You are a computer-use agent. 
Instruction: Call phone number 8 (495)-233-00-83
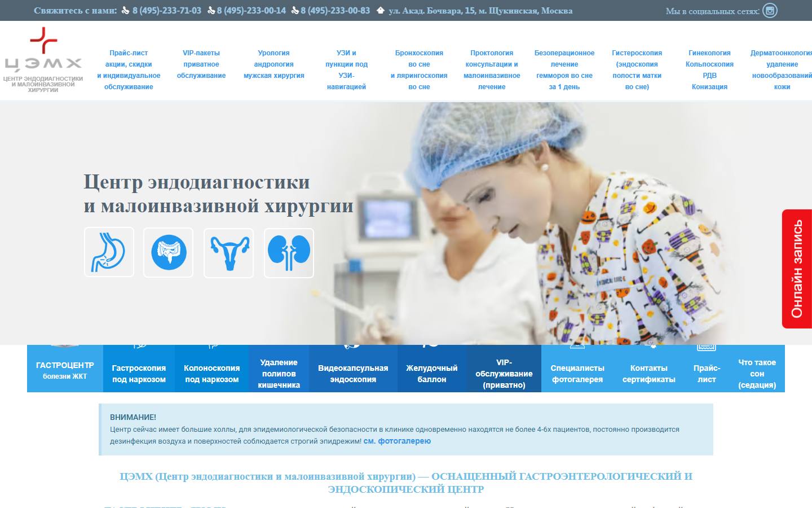point(336,11)
